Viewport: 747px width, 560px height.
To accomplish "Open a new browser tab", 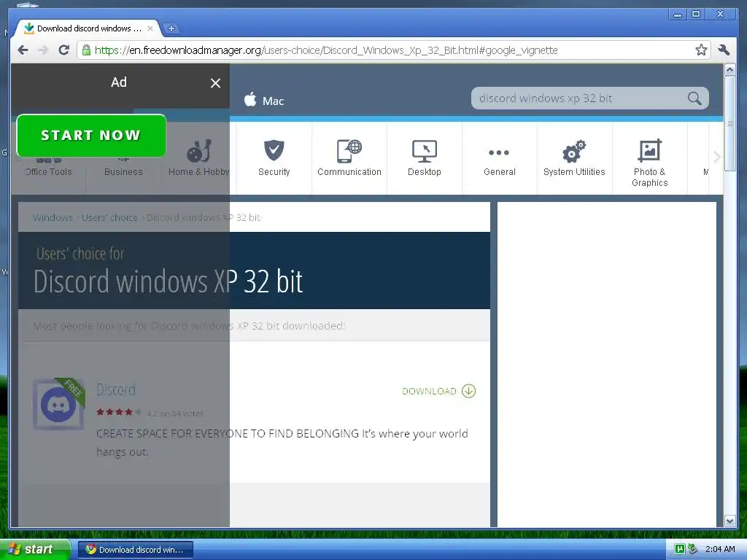I will [x=171, y=28].
